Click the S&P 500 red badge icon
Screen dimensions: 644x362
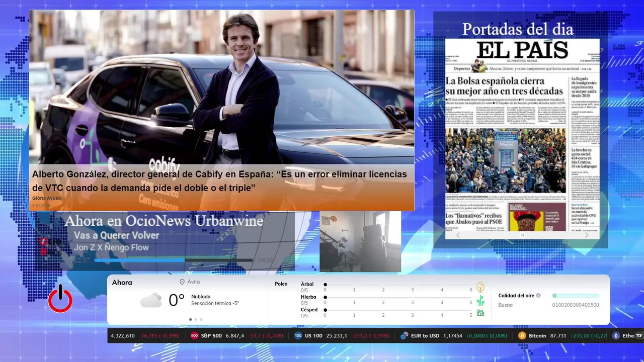click(194, 336)
